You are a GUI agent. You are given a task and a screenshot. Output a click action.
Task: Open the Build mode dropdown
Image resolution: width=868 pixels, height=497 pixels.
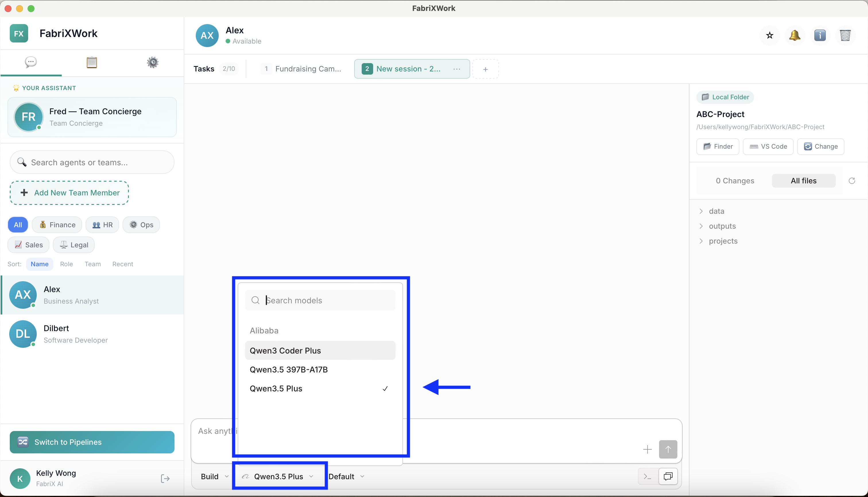[x=214, y=477]
